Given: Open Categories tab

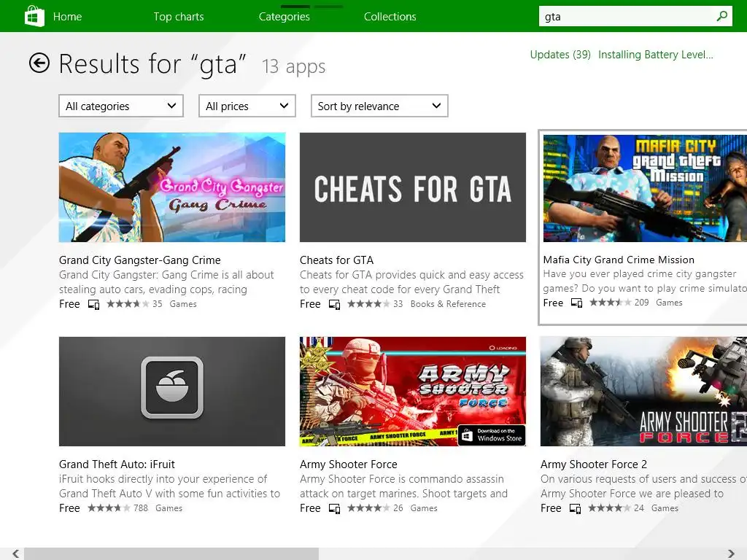Looking at the screenshot, I should click(x=285, y=17).
